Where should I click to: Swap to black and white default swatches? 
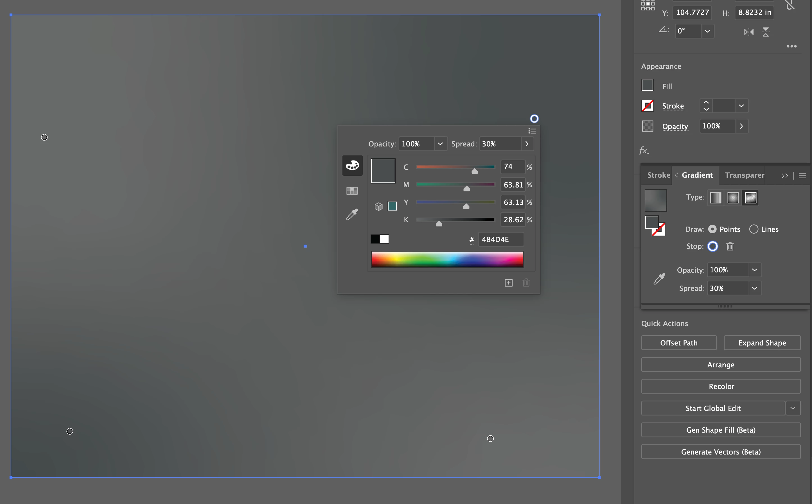pos(380,239)
